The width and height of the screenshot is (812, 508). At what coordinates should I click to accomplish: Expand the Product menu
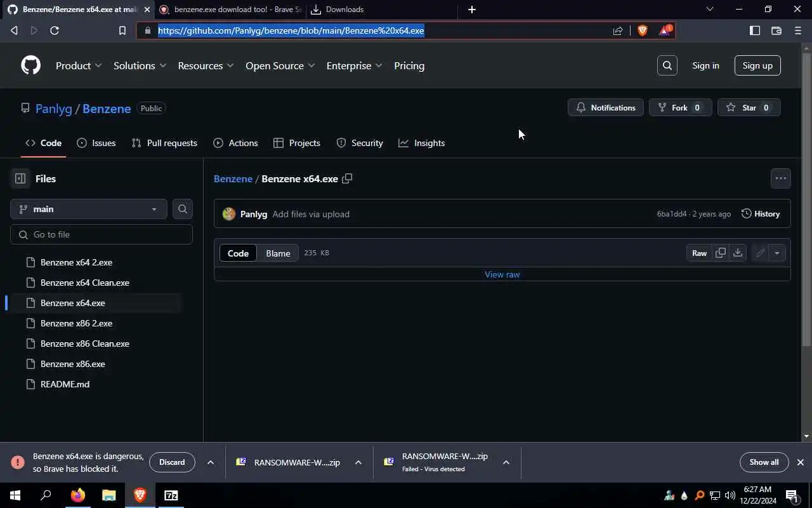point(79,65)
